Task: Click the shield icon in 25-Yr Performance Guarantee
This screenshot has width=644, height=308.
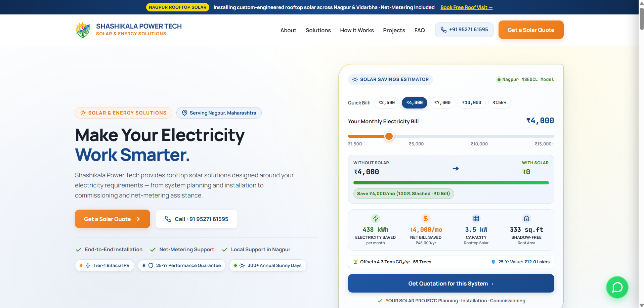Action: coord(151,266)
